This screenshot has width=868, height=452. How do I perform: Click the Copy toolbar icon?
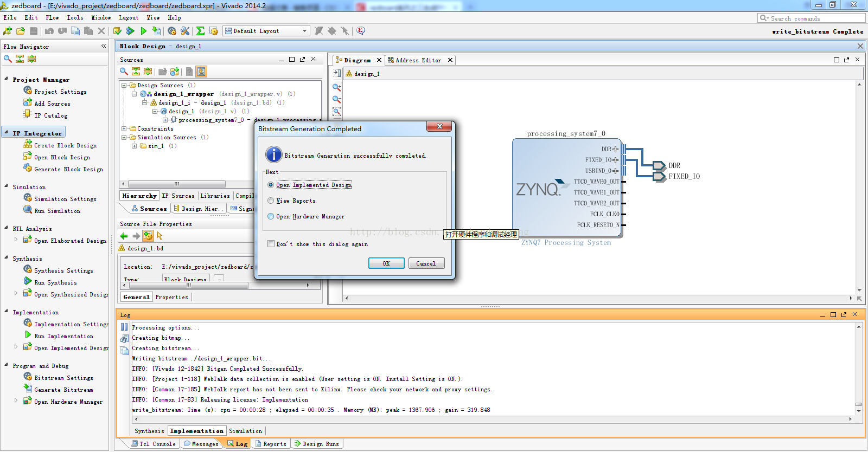click(x=75, y=31)
